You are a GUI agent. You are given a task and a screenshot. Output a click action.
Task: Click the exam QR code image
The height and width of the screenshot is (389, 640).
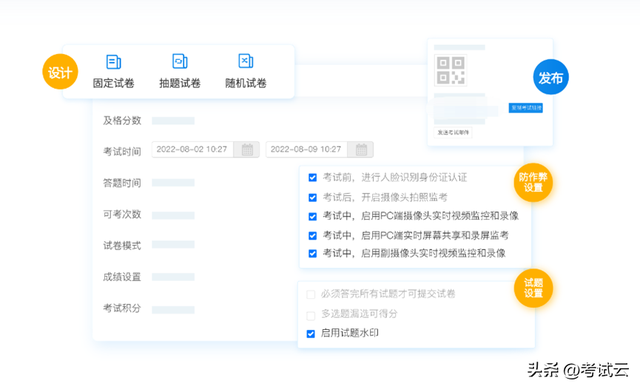[x=451, y=70]
